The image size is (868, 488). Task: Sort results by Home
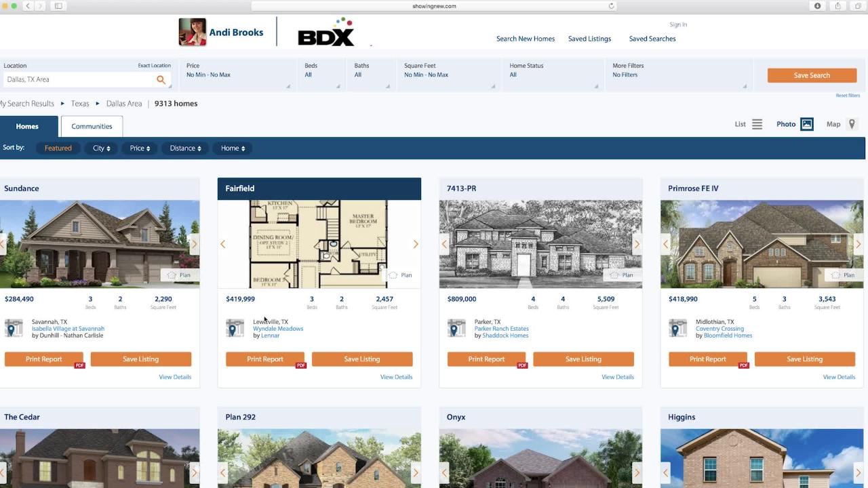coord(233,148)
